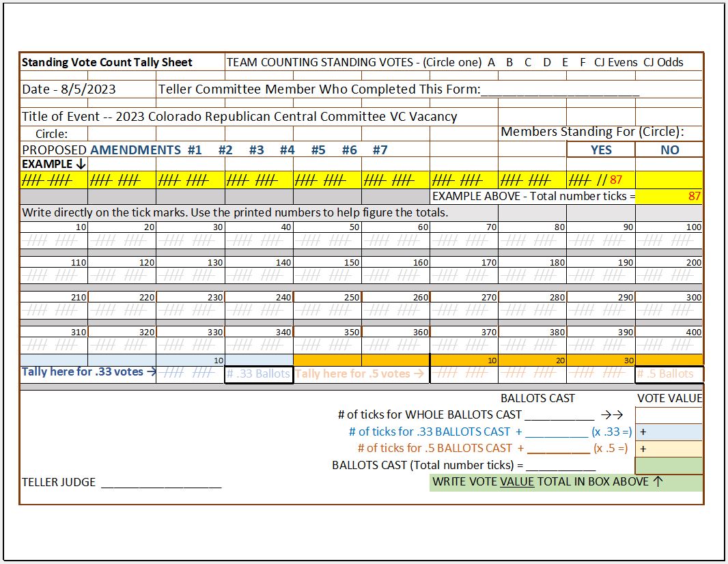
Task: Select proposed amendment "#1"
Action: click(x=193, y=149)
